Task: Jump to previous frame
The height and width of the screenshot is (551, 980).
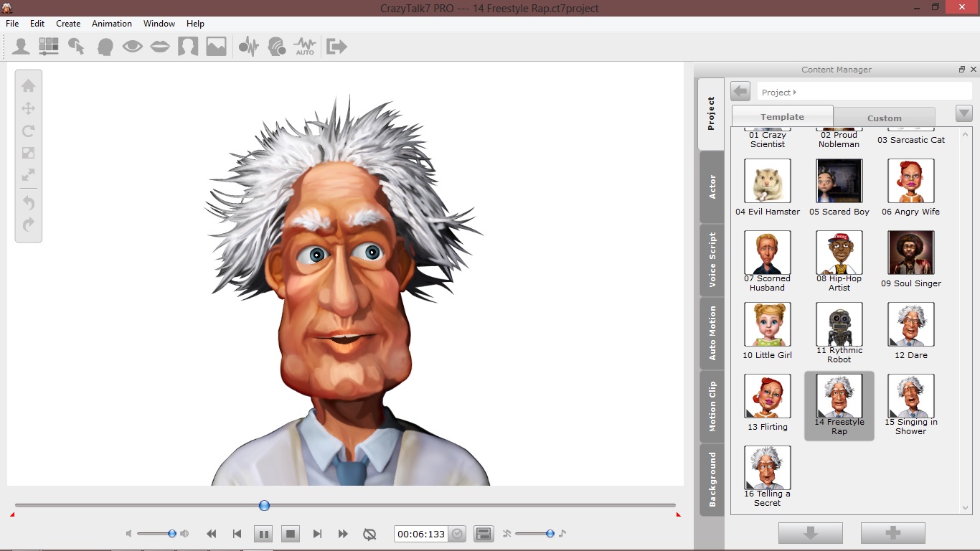Action: pyautogui.click(x=237, y=534)
